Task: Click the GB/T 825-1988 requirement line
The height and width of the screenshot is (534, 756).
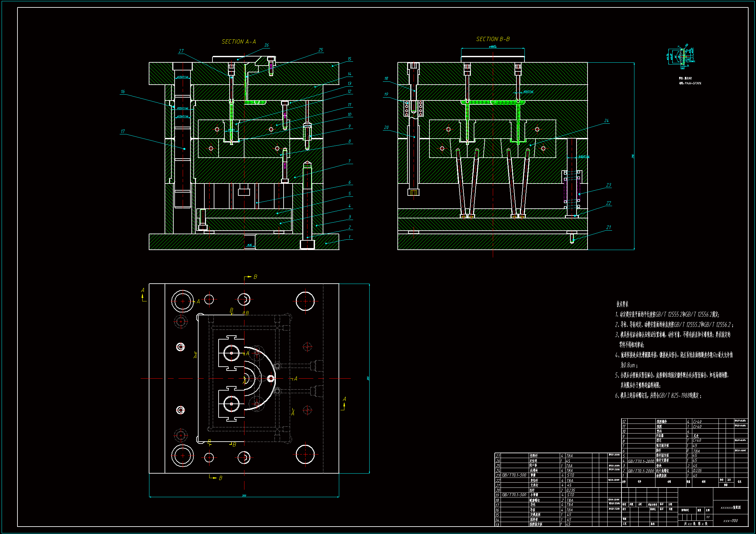Action: [658, 395]
